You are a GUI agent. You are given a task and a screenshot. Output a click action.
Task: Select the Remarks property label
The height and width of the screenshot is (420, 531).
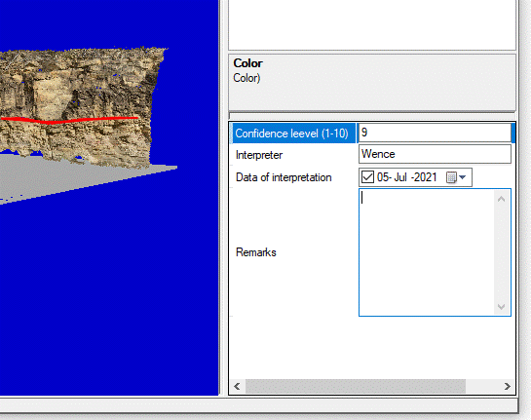[x=256, y=252]
